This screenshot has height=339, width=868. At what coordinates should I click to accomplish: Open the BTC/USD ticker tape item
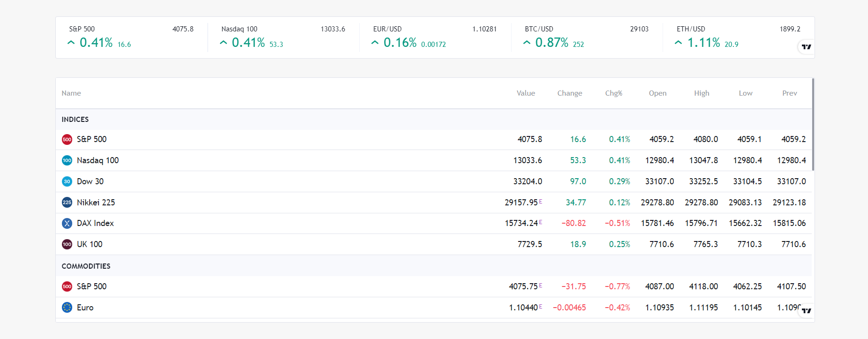click(587, 38)
